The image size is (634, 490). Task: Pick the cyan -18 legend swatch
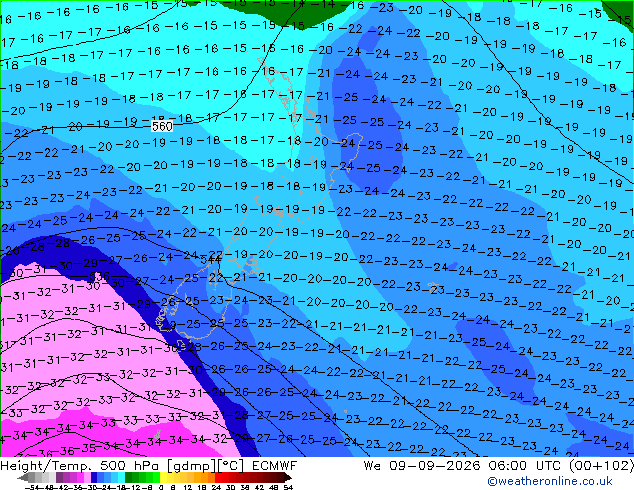122,477
